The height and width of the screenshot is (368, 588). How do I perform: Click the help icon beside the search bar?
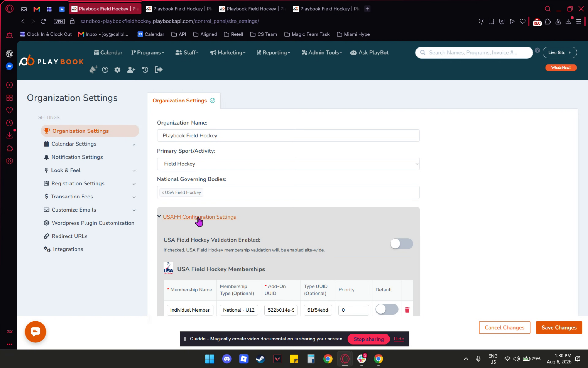[x=537, y=50]
